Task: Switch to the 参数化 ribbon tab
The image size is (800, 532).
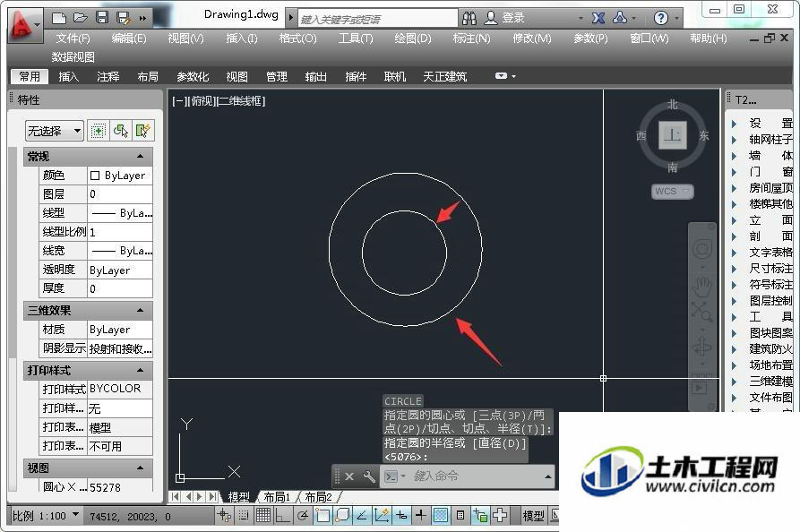Action: tap(193, 76)
